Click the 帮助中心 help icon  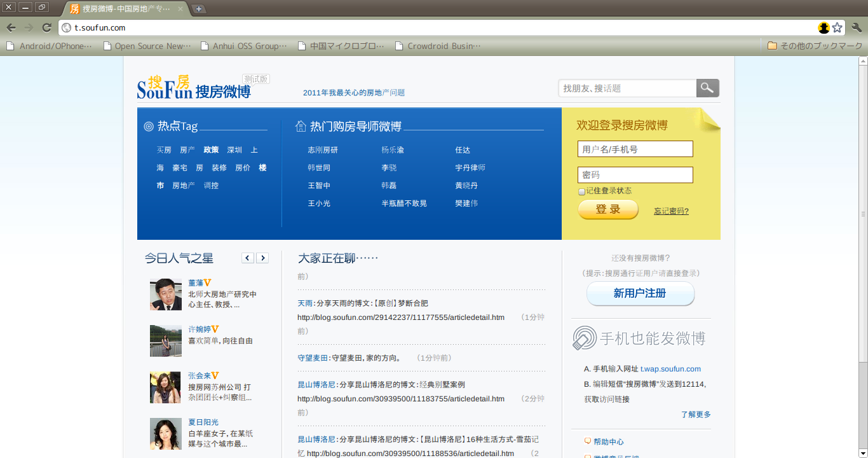[588, 441]
